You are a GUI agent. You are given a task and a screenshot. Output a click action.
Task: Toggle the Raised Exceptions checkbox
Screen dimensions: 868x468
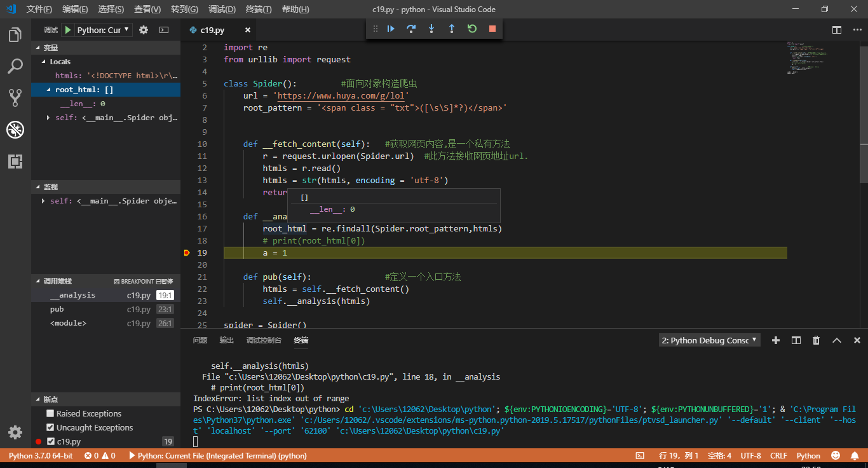pyautogui.click(x=50, y=413)
